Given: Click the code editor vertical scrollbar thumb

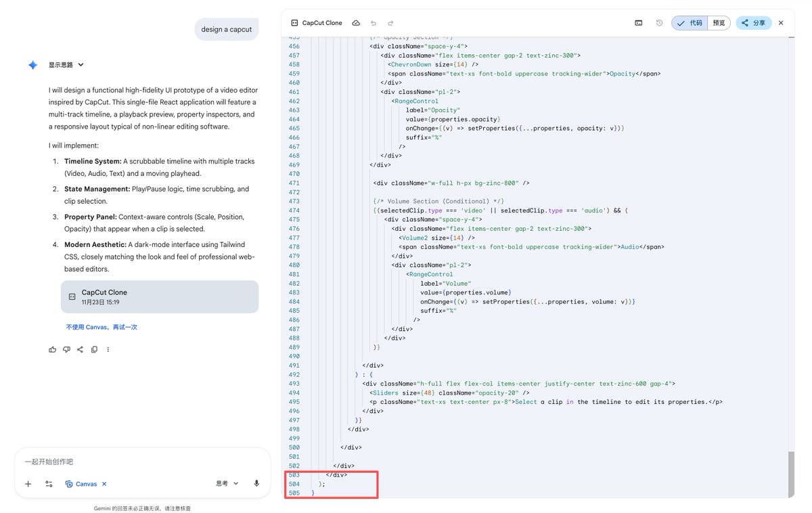Looking at the screenshot, I should point(791,474).
